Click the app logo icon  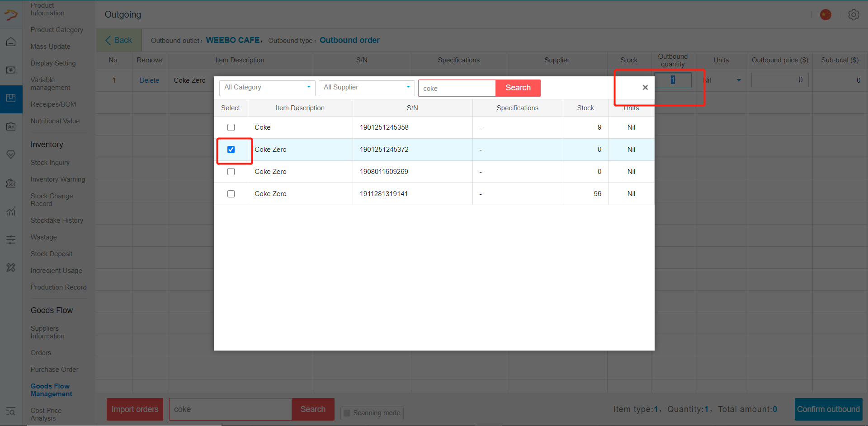pyautogui.click(x=11, y=15)
